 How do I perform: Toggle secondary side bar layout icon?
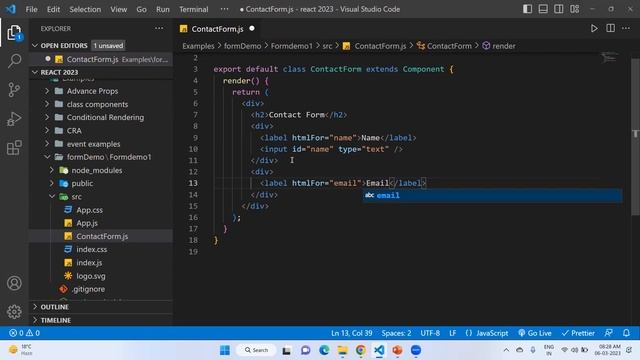[x=558, y=9]
